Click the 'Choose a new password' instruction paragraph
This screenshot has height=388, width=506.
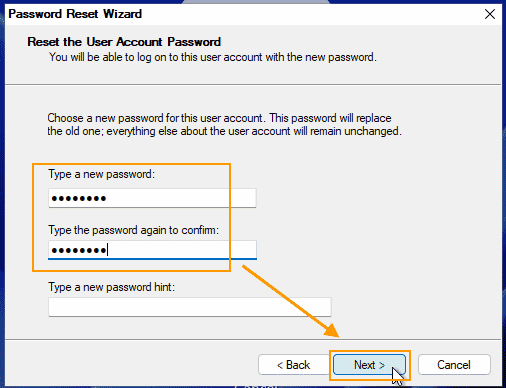[224, 125]
